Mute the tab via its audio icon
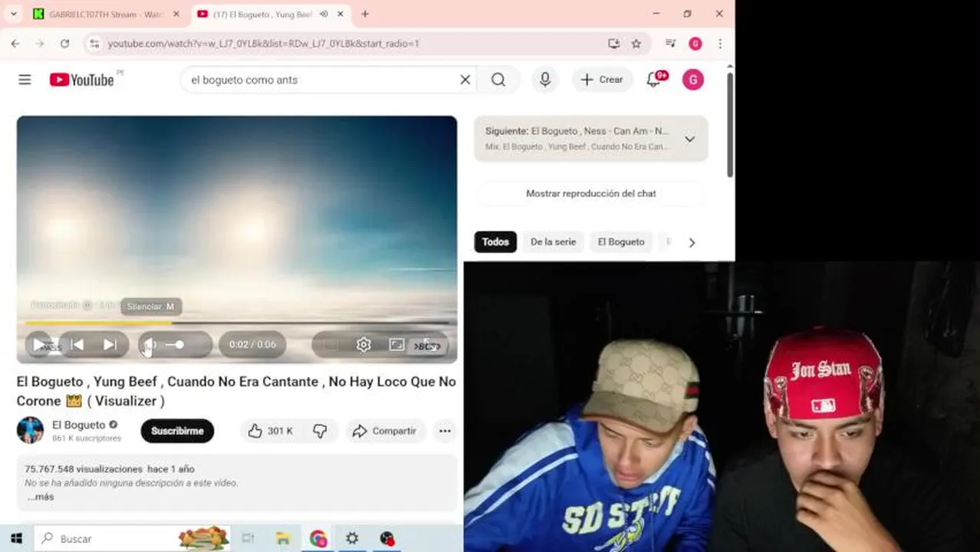Viewport: 980px width, 552px height. (x=324, y=14)
